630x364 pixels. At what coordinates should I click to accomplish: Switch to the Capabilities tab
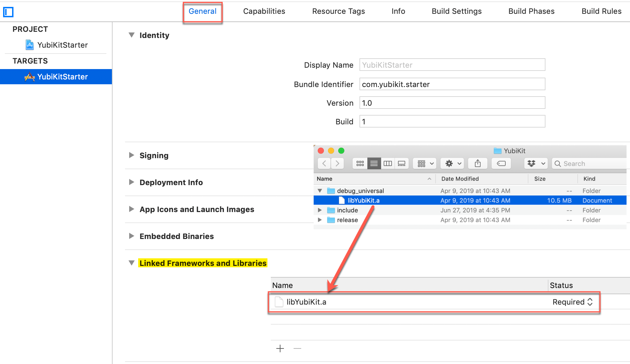click(x=264, y=11)
